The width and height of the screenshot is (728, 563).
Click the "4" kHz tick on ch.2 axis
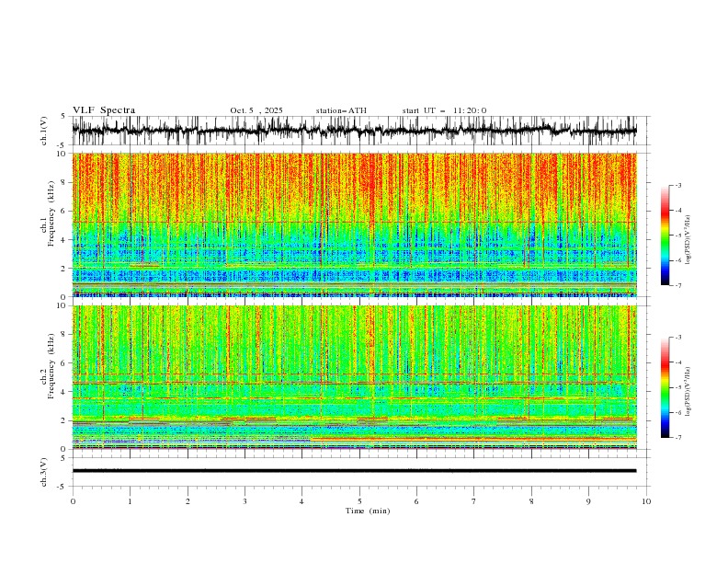pos(64,392)
